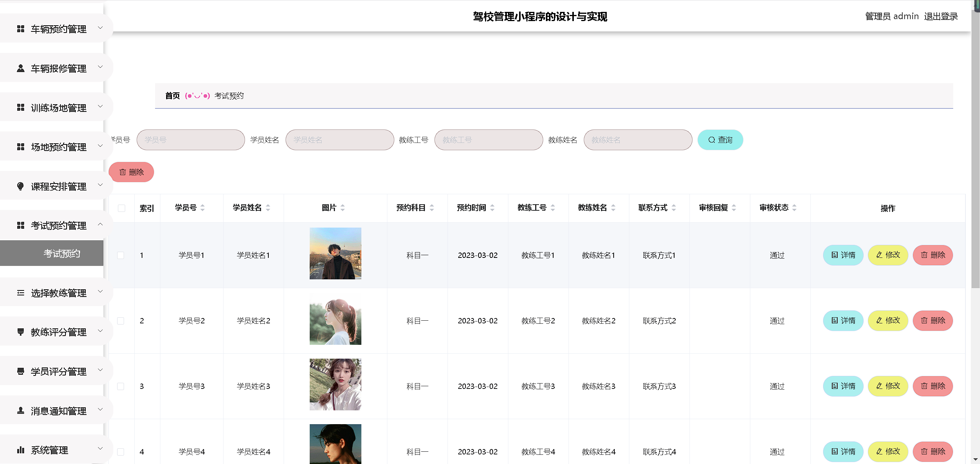
Task: Sort by 教练姓名 column arrows
Action: pos(613,208)
